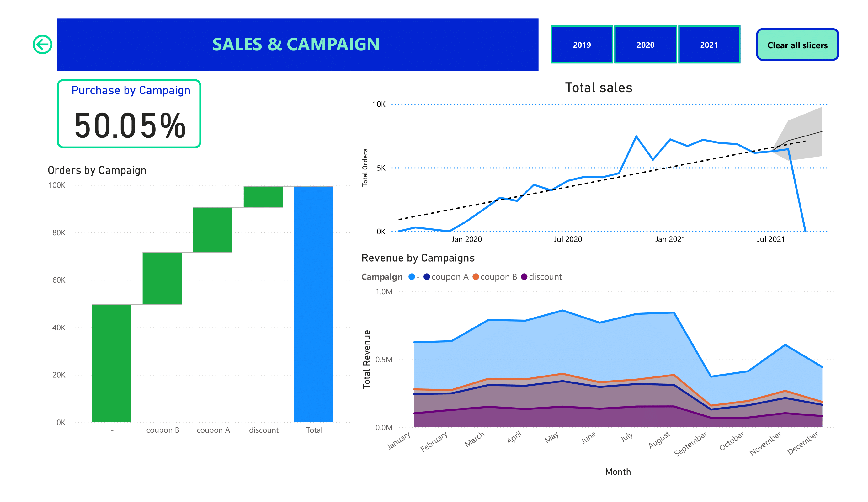The height and width of the screenshot is (502, 868).
Task: Click the green back arrow icon
Action: [42, 45]
